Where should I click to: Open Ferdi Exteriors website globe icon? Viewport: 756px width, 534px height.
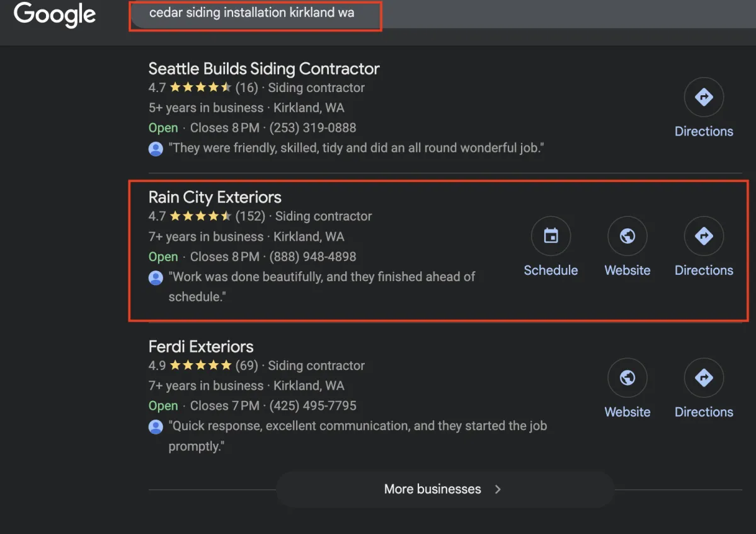[x=627, y=378]
